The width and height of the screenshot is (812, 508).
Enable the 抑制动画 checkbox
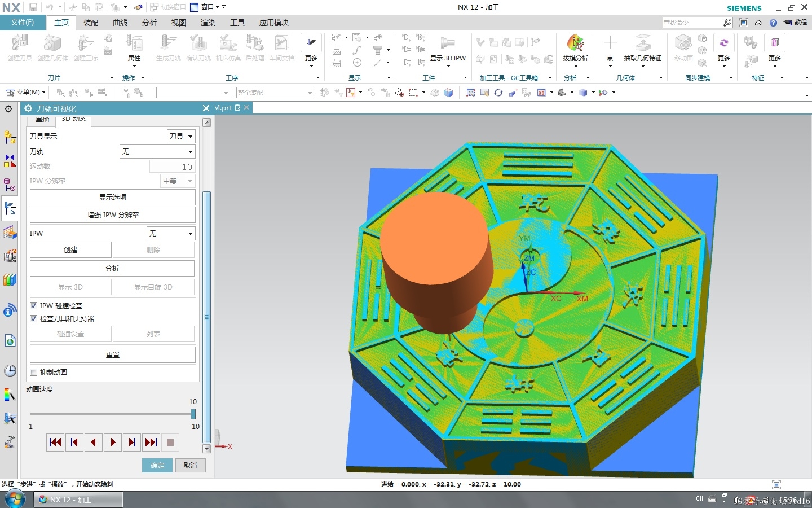click(x=33, y=372)
